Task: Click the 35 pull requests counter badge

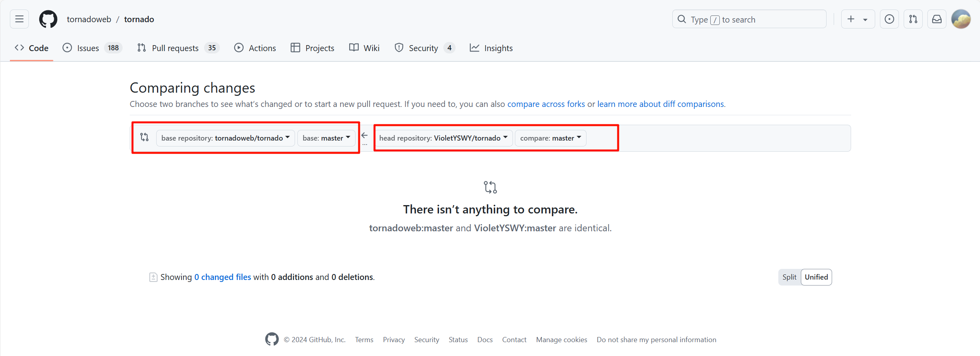Action: point(212,48)
